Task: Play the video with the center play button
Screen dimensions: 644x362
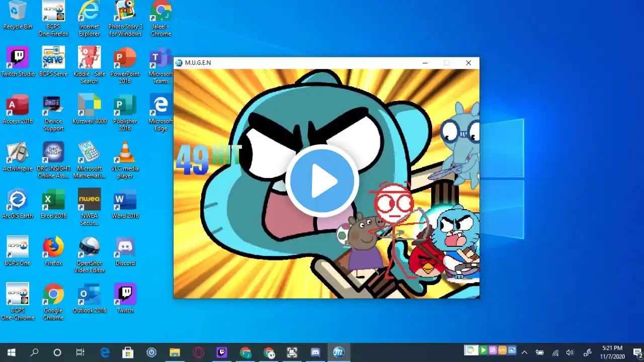Action: 322,181
